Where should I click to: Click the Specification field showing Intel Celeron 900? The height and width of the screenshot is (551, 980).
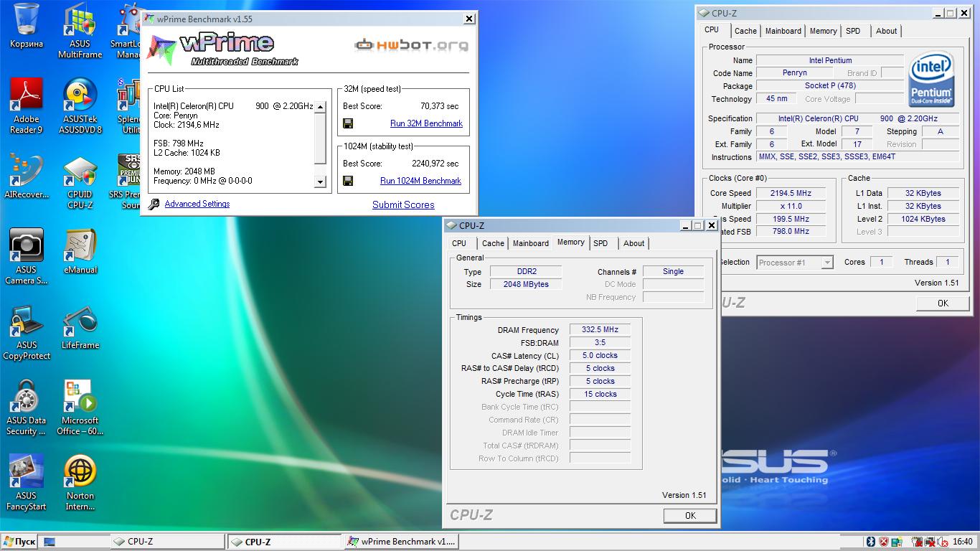[857, 118]
